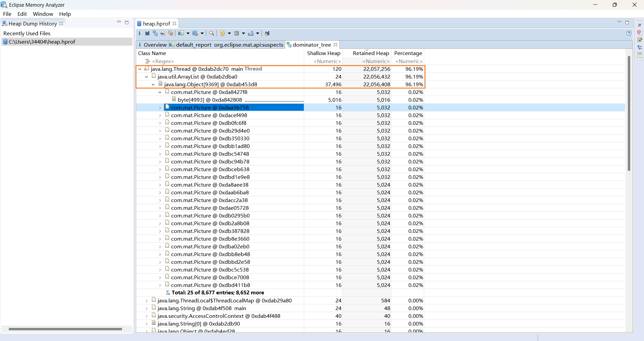The width and height of the screenshot is (644, 341).
Task: Open the OQL query studio
Action: click(163, 33)
